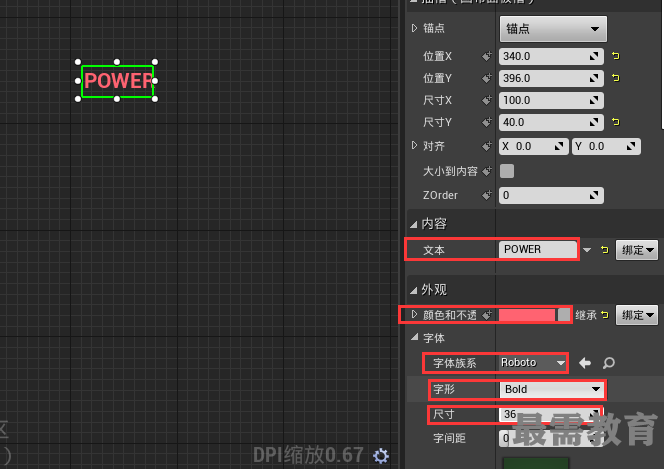Expand the 锚点 property row
The height and width of the screenshot is (469, 664).
point(414,28)
